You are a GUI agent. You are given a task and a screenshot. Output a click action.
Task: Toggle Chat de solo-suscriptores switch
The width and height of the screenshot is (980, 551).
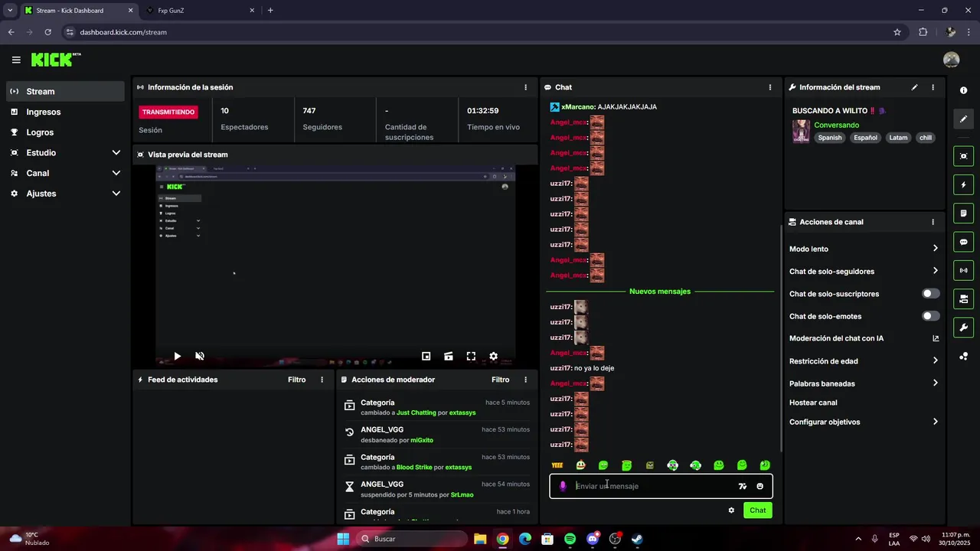(x=930, y=293)
